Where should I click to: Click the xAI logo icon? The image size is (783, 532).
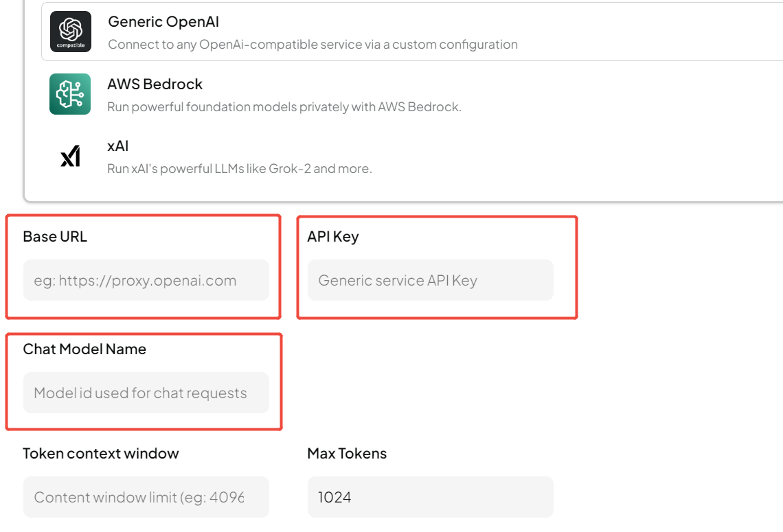tap(70, 157)
